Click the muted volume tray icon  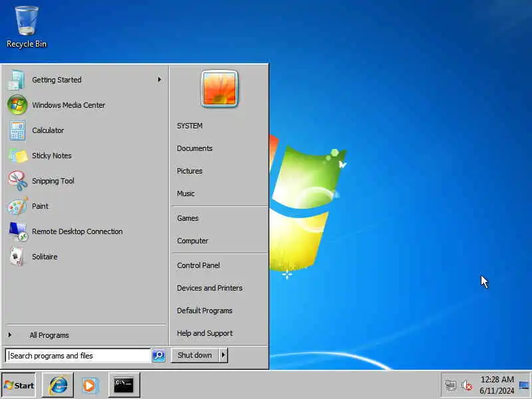coord(467,385)
